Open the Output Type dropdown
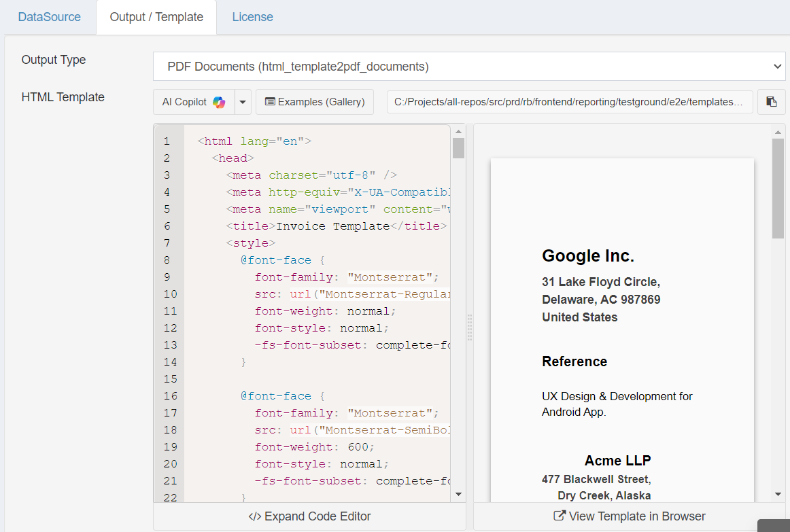The width and height of the screenshot is (790, 532). point(469,67)
